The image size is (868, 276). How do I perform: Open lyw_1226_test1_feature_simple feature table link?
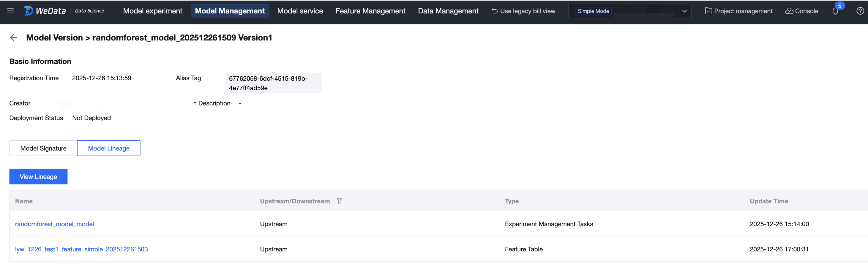point(82,249)
